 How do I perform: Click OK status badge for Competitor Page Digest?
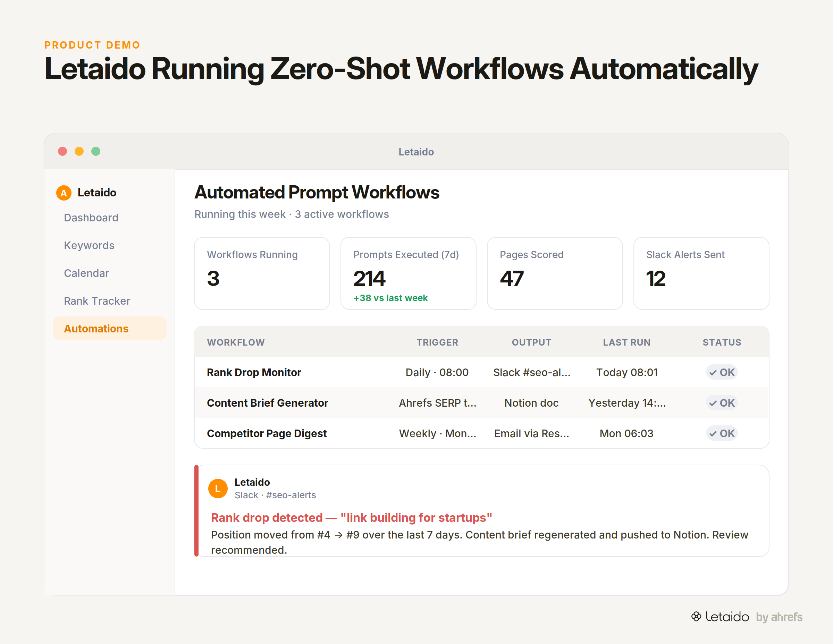722,433
